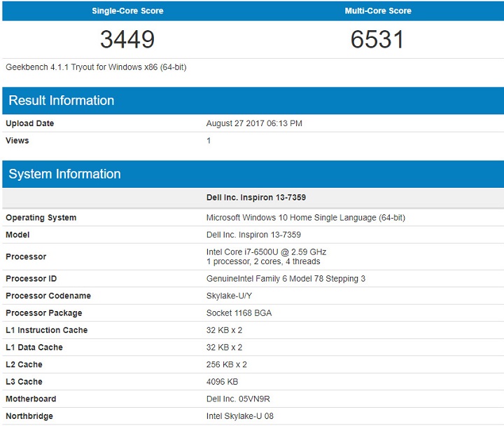Image resolution: width=504 pixels, height=426 pixels.
Task: Select the 256 KB x 2 value
Action: pyautogui.click(x=227, y=364)
